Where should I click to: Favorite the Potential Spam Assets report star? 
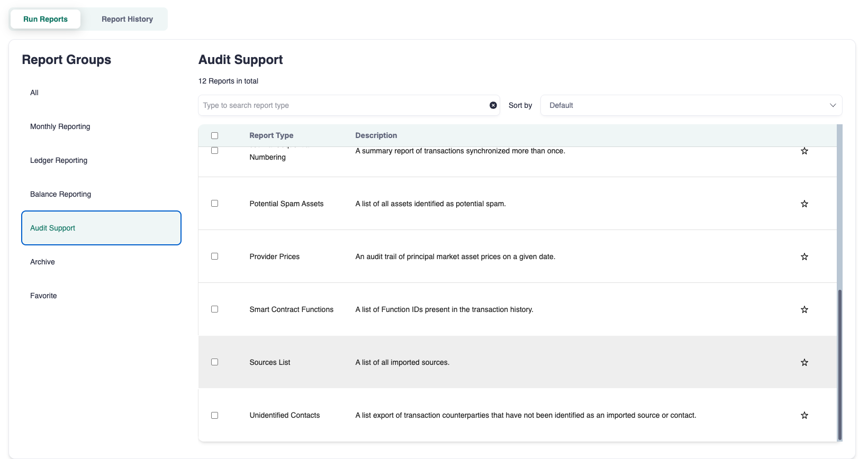tap(804, 204)
